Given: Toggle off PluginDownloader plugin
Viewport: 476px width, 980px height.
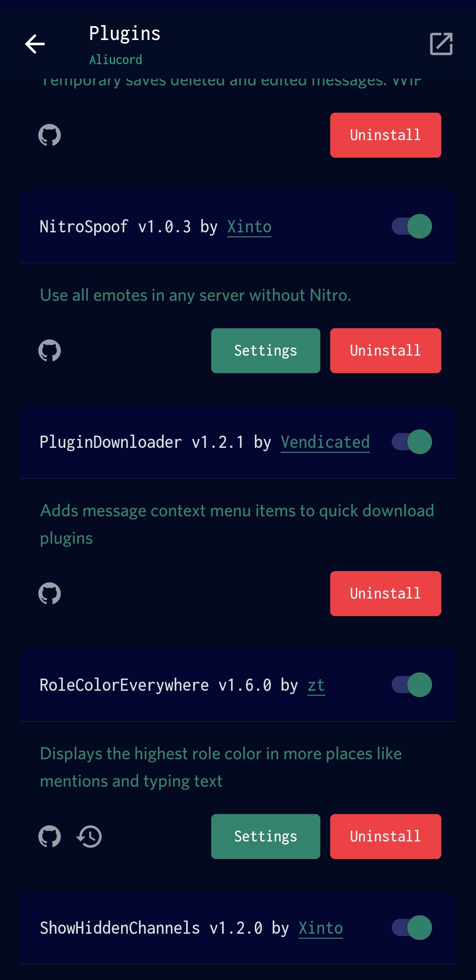Looking at the screenshot, I should 412,442.
